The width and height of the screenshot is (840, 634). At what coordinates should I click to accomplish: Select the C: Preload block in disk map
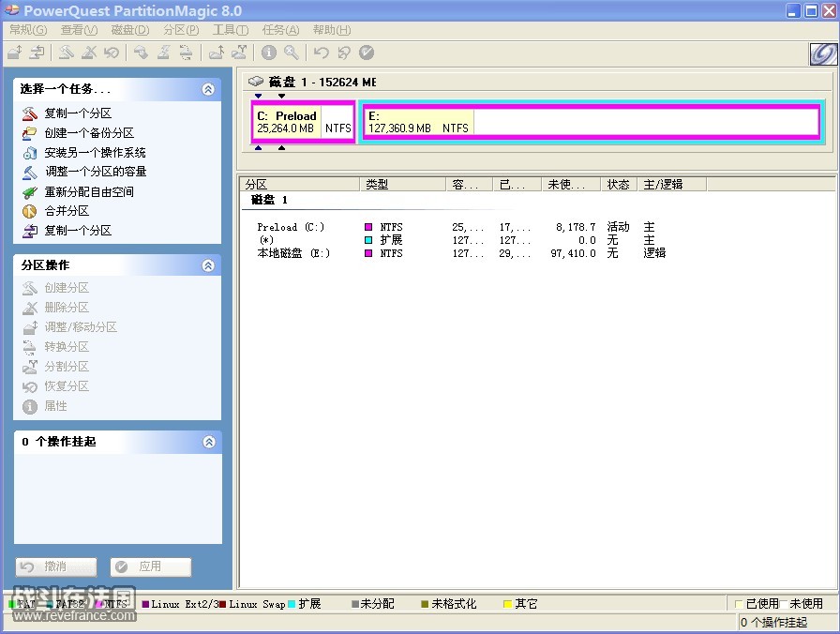(x=303, y=122)
